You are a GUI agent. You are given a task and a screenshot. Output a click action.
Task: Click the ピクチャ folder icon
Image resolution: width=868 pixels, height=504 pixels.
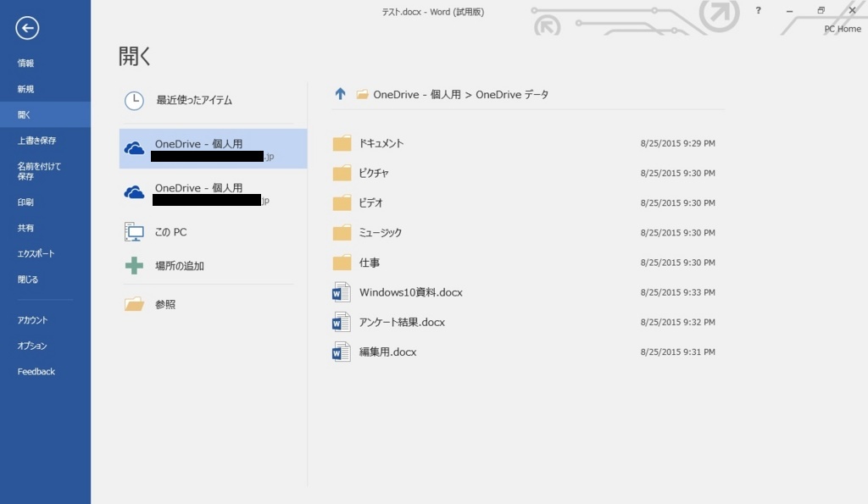pos(342,173)
